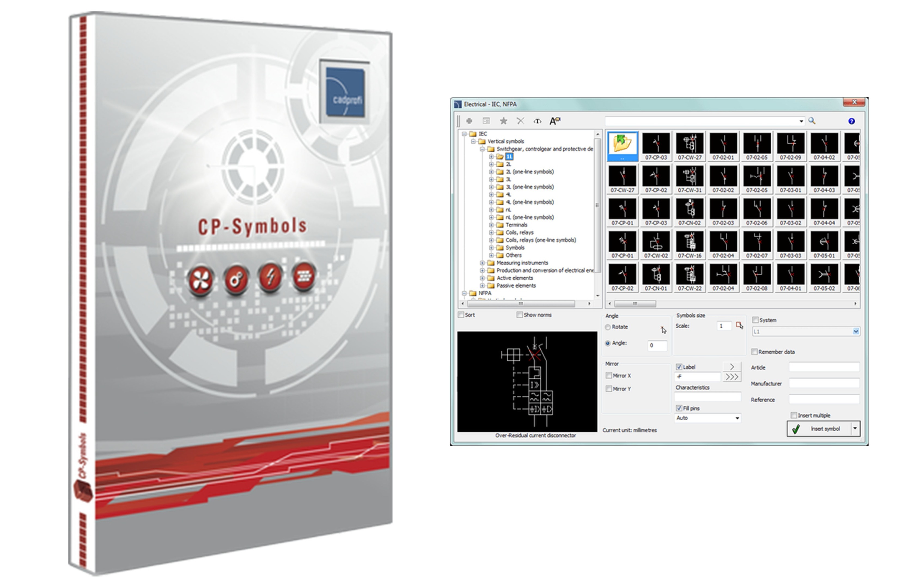
Task: Select the Rotate radio button
Action: click(x=608, y=327)
